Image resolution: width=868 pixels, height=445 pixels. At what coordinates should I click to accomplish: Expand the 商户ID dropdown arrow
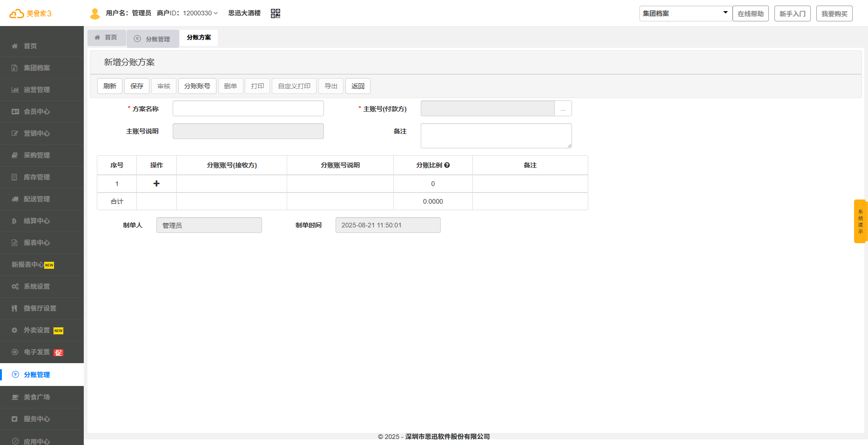pos(215,13)
